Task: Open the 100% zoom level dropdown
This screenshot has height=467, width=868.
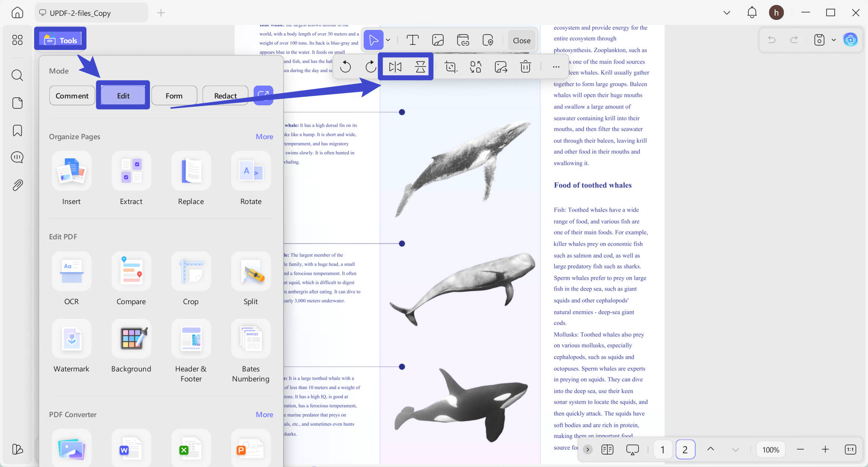Action: pyautogui.click(x=771, y=450)
